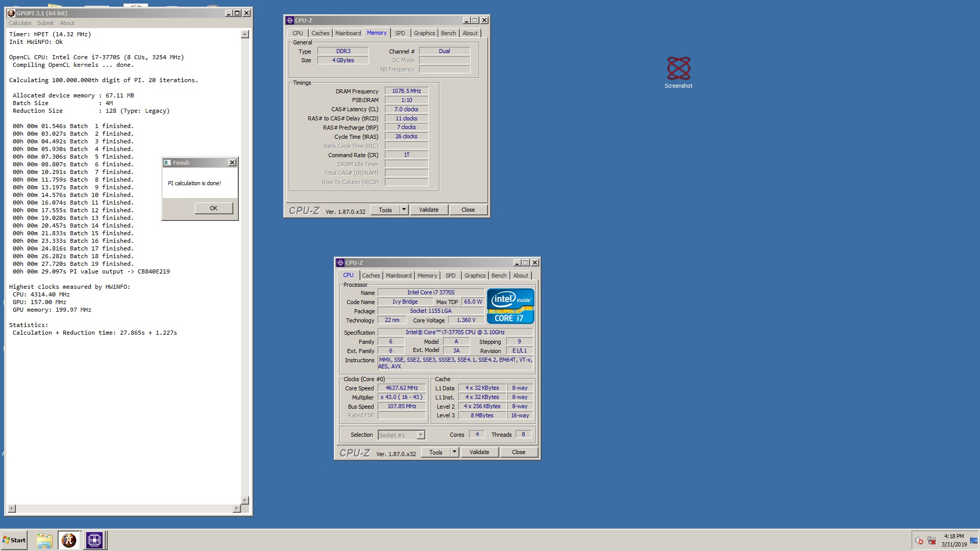Open Caches tab in lower CPU-Z window
Screen dimensions: 980x551
371,275
